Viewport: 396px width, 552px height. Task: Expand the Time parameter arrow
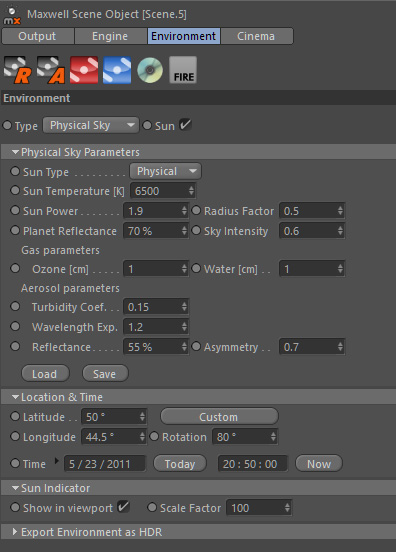[57, 461]
